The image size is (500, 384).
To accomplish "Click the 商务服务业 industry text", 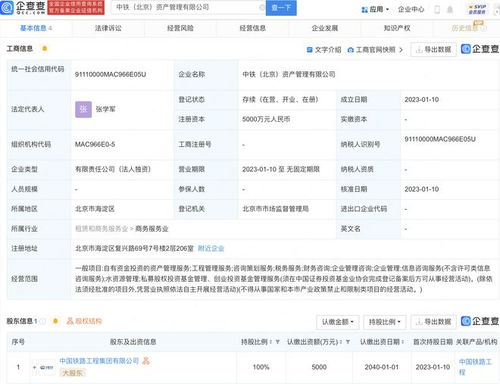I will tap(152, 229).
